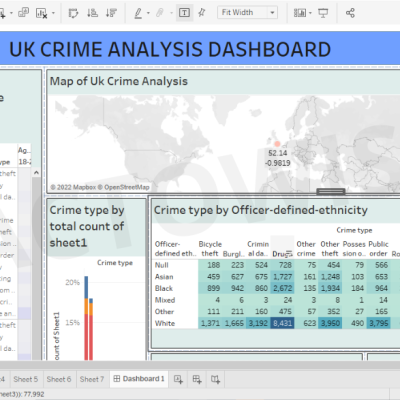Click the 15% axis label on bar chart
The height and width of the screenshot is (400, 400).
[72, 323]
